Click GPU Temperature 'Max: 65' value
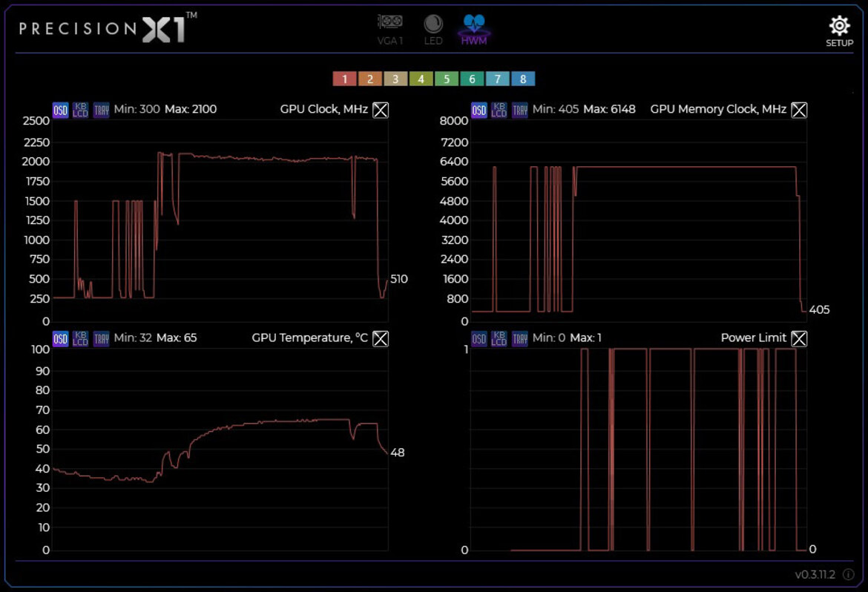This screenshot has height=592, width=868. [177, 338]
